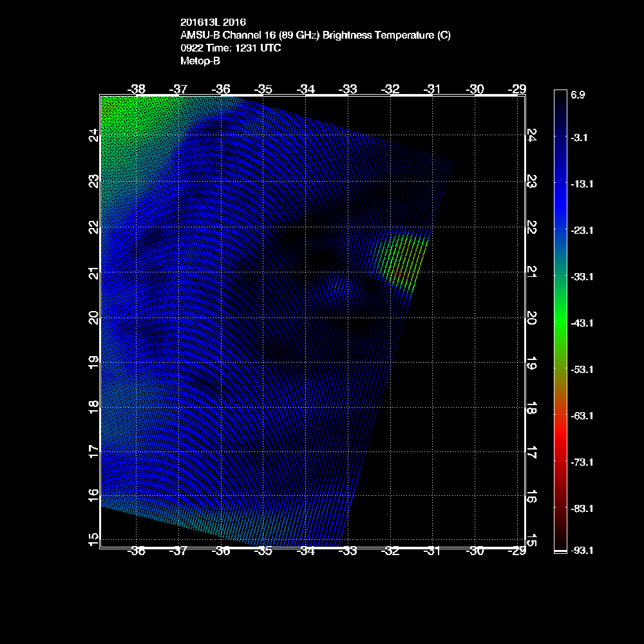Click the '16' latitude label on the left axis
The image size is (644, 644).
94,495
